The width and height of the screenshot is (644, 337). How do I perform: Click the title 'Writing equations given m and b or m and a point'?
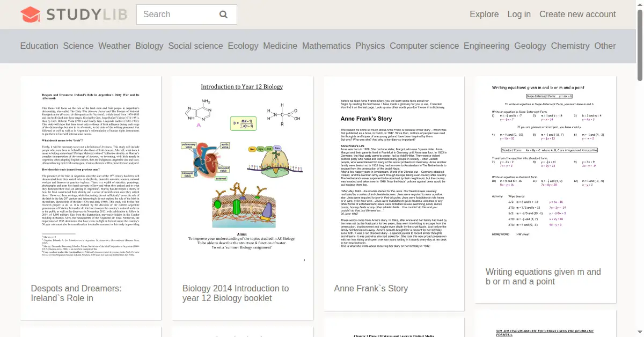[543, 277]
